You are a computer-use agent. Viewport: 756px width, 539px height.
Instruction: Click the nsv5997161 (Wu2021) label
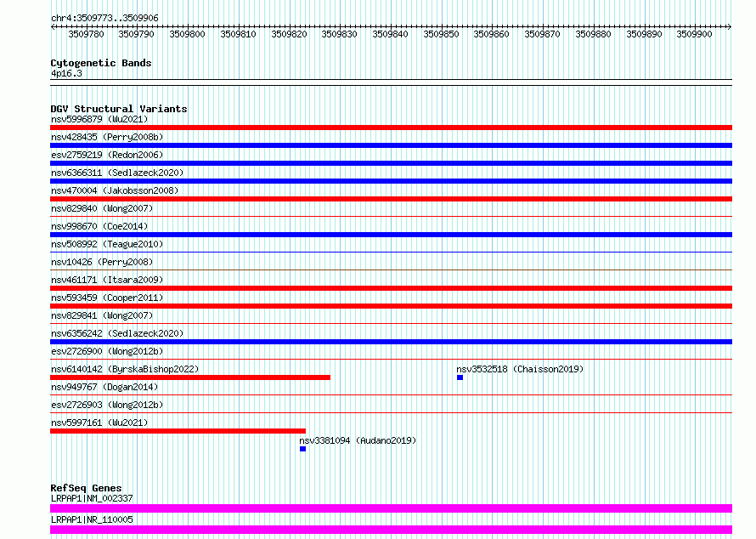pyautogui.click(x=99, y=423)
